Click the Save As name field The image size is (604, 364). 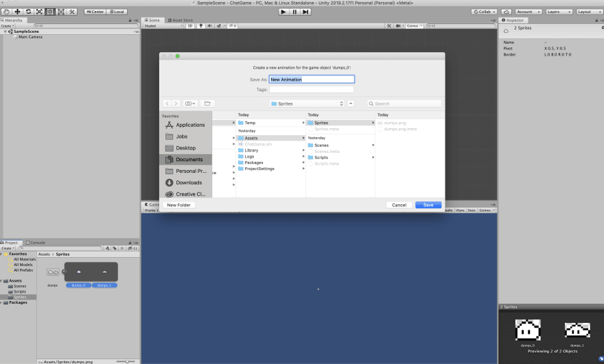312,80
